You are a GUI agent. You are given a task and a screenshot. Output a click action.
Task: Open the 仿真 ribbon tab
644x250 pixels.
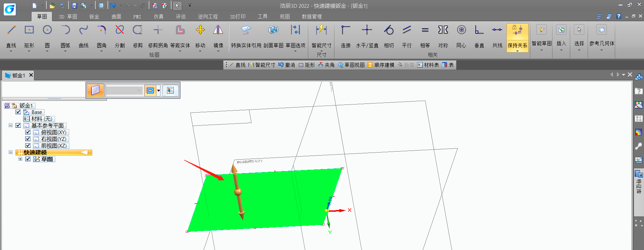pyautogui.click(x=159, y=16)
